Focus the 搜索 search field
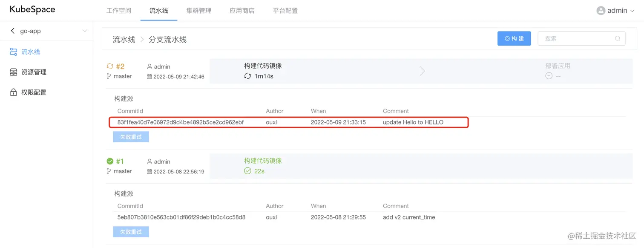Screen dimensions: 644x248 click(581, 38)
